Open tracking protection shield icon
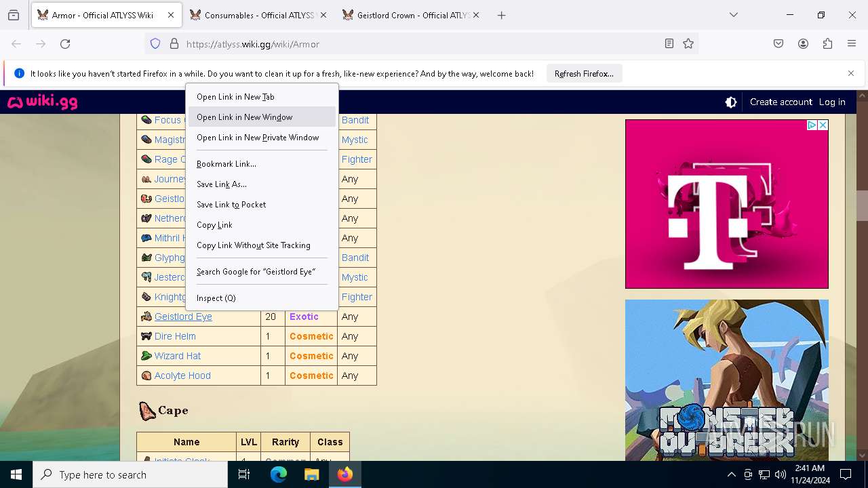 tap(155, 44)
